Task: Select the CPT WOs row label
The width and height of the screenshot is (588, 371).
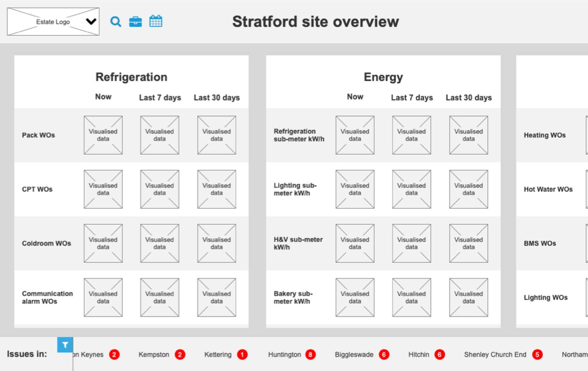Action: [x=37, y=189]
